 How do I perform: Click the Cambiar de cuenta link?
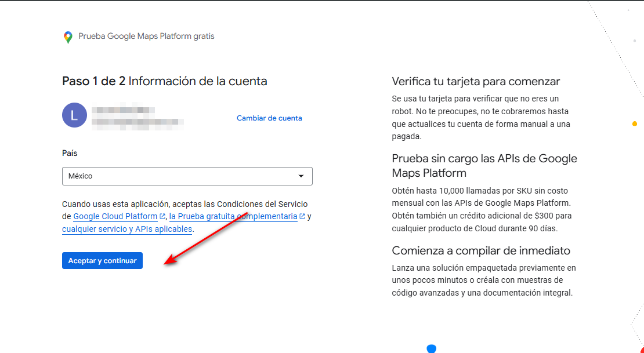point(269,118)
